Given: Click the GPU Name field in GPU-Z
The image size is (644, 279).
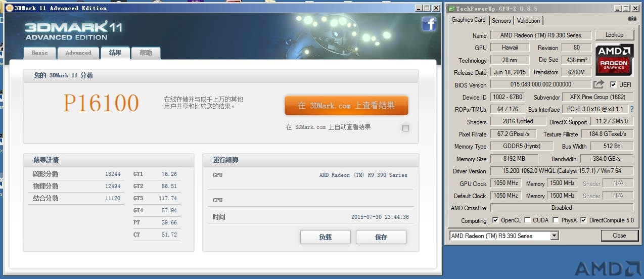Looking at the screenshot, I should coord(540,35).
